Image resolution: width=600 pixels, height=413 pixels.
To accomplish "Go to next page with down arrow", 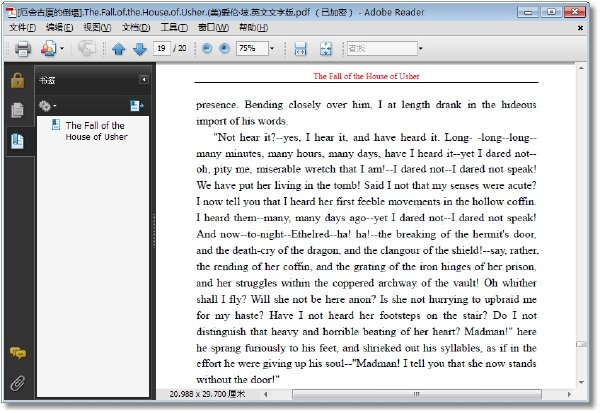I will click(x=140, y=49).
